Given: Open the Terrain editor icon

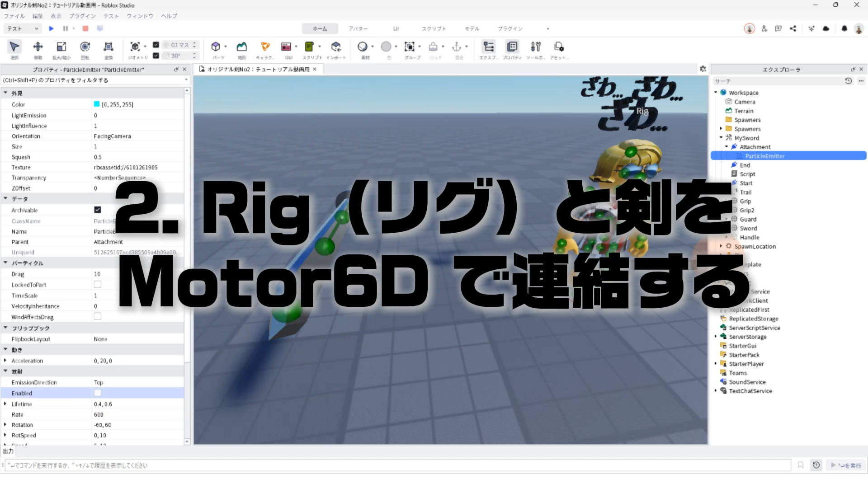Looking at the screenshot, I should pos(242,47).
